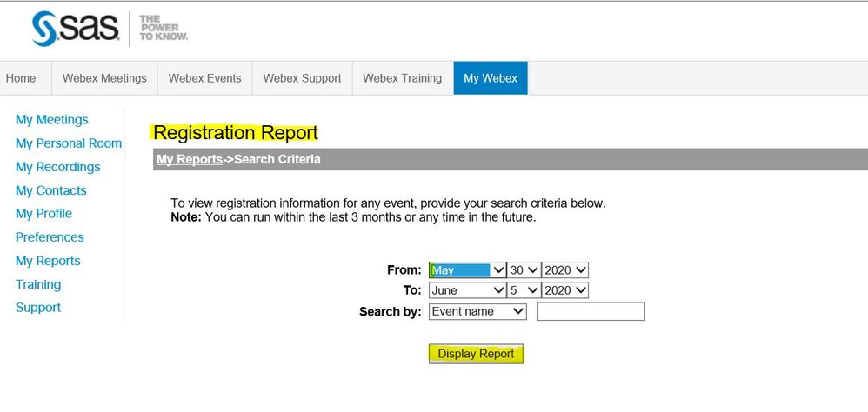Go to My Personal Room
Viewport: 868px width, 412px height.
pyautogui.click(x=69, y=143)
